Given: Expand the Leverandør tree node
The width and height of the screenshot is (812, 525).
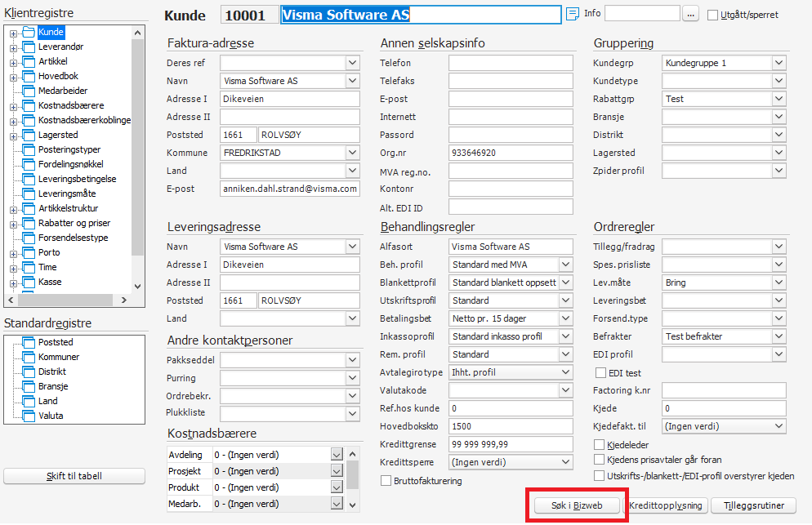Looking at the screenshot, I should (x=13, y=48).
